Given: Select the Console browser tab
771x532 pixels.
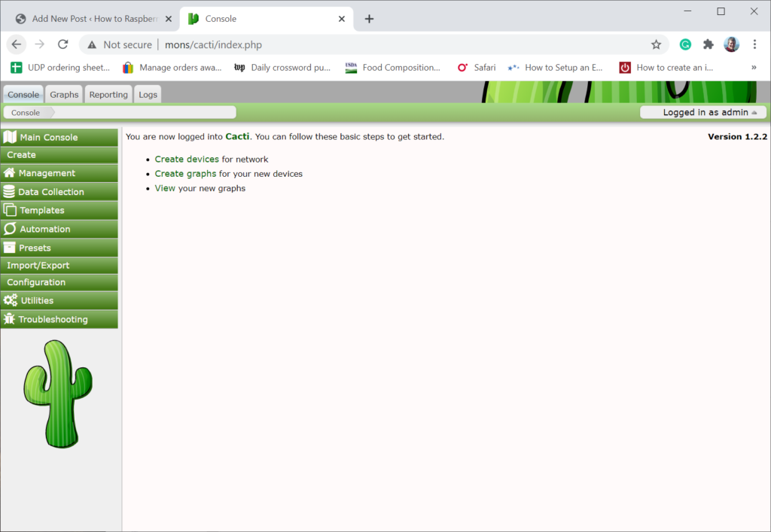Looking at the screenshot, I should (x=267, y=19).
